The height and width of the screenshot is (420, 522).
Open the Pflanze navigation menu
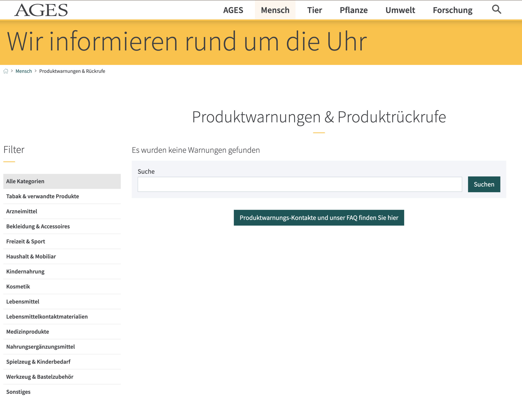(354, 10)
